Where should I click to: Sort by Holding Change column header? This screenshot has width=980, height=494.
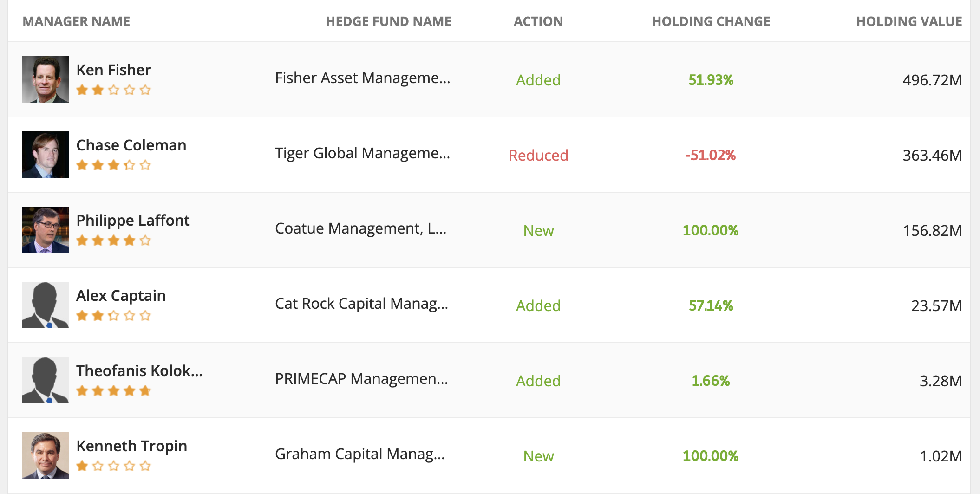pos(711,21)
